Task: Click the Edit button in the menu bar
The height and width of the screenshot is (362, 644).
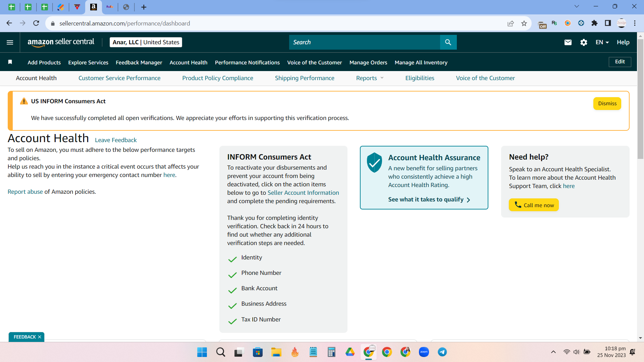Action: 620,62
